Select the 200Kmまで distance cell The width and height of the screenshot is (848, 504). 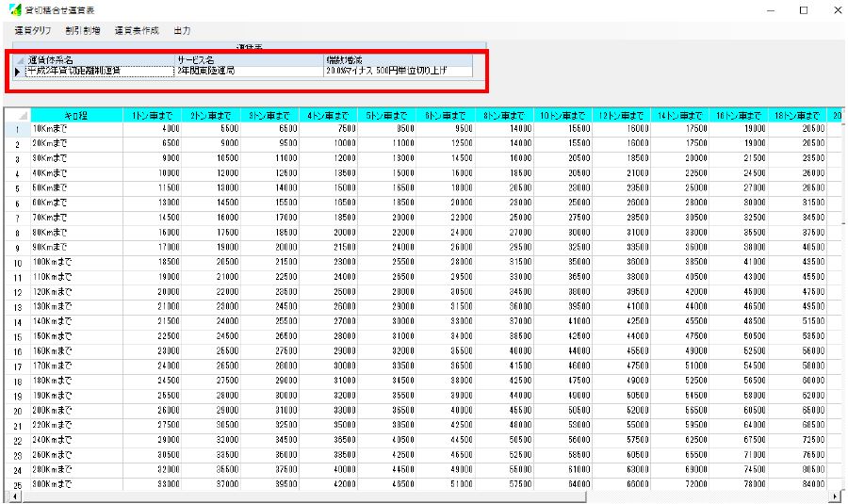click(77, 411)
